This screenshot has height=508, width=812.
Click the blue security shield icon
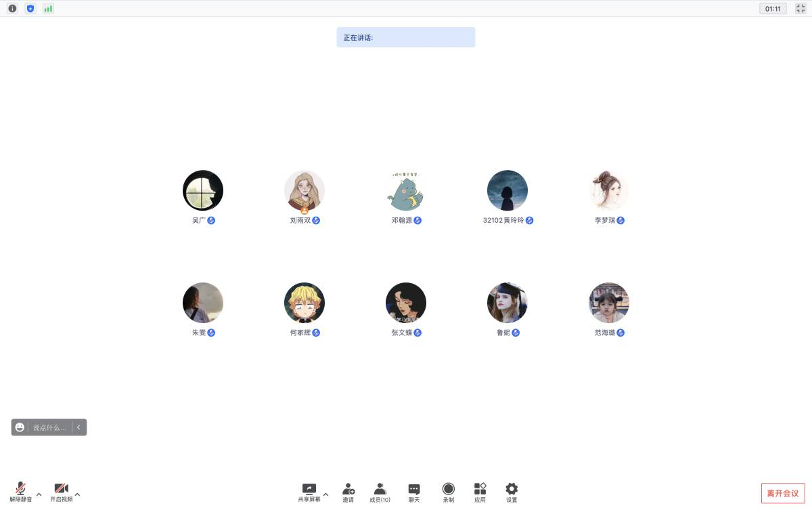point(30,9)
